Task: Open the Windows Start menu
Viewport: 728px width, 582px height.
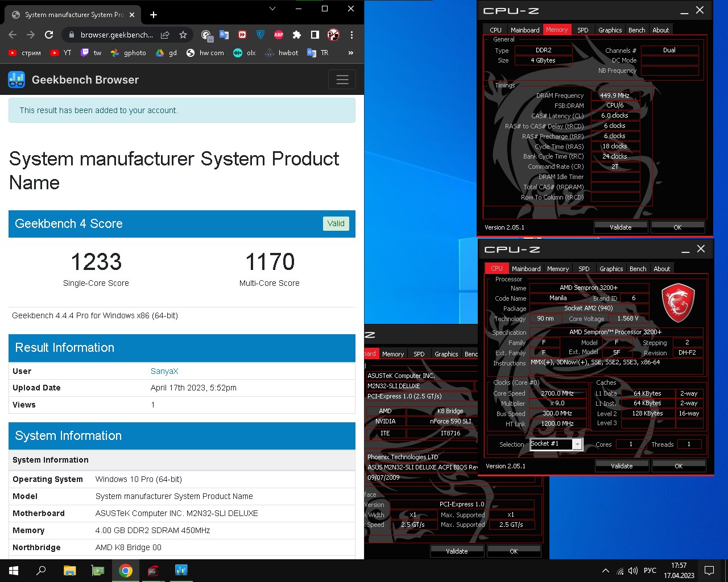Action: point(14,571)
